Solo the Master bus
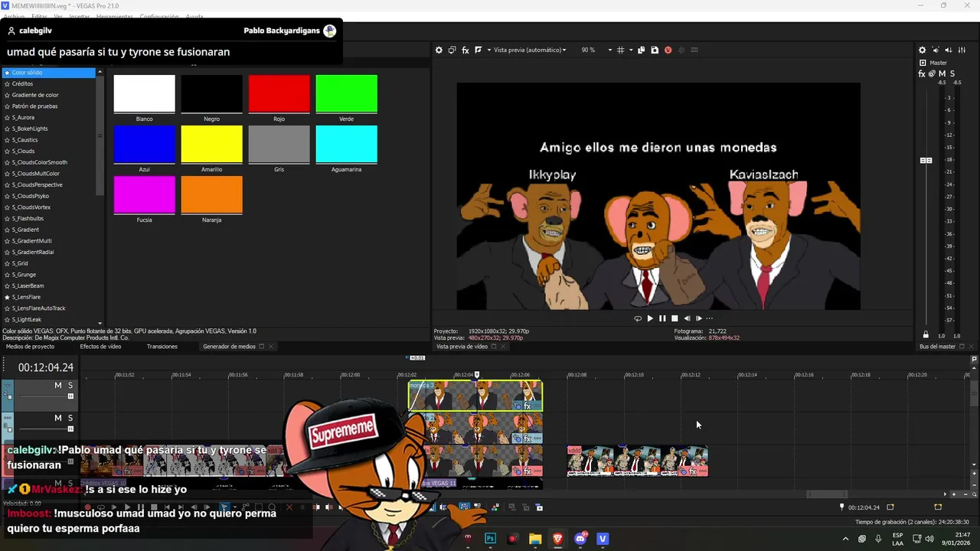980x551 pixels. (952, 73)
